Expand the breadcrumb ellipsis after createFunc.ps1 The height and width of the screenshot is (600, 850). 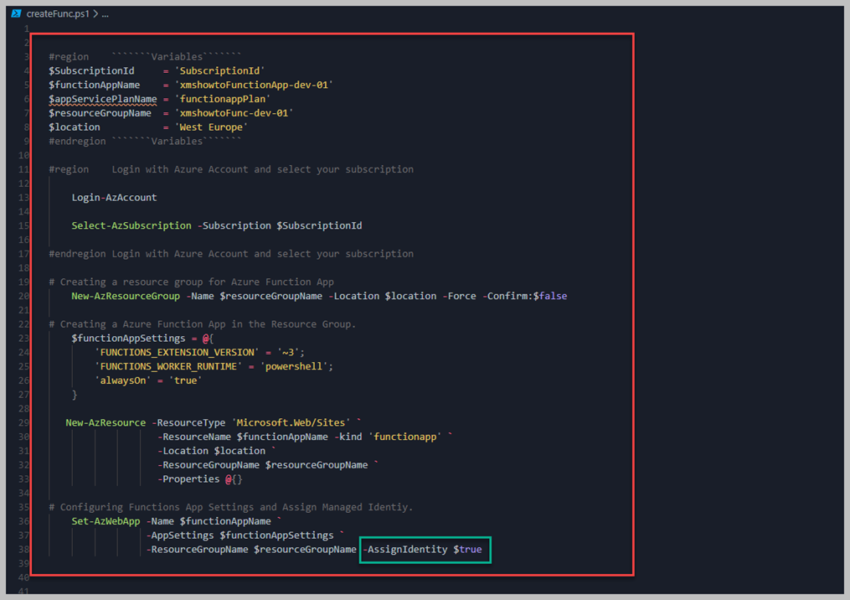tap(105, 14)
